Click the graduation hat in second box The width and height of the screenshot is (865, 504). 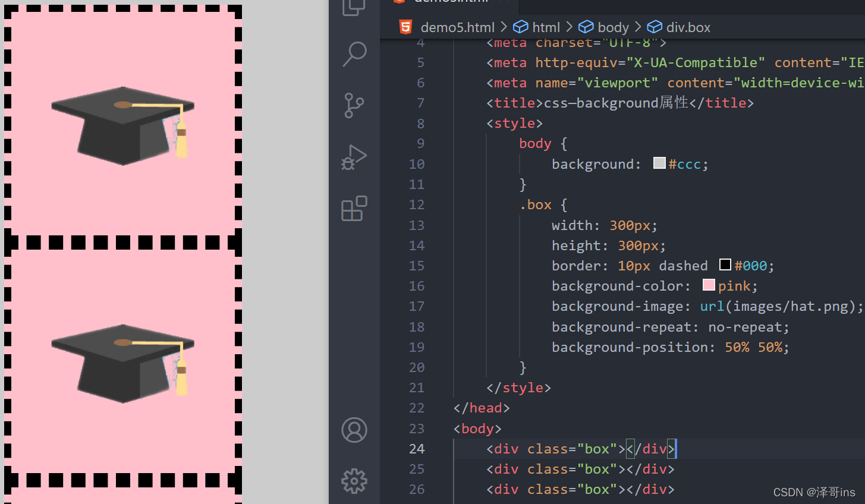(123, 363)
